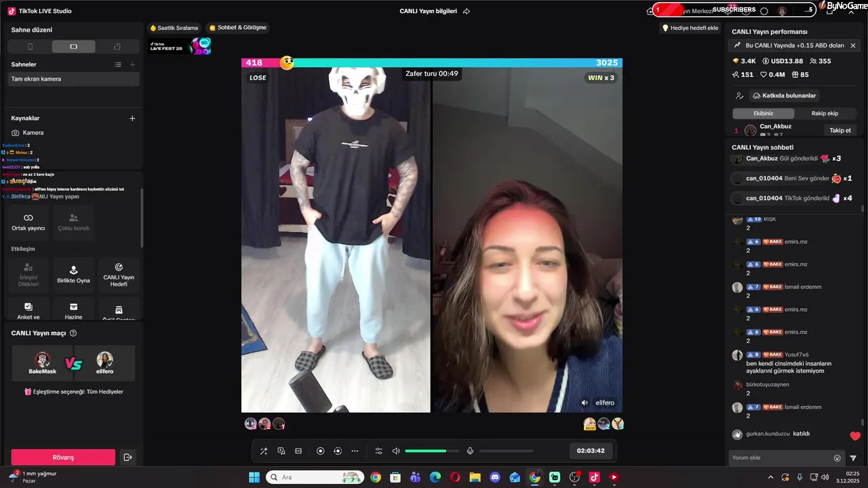Click the red heart like icon in chat
Viewport: 868px width, 488px height.
855,436
